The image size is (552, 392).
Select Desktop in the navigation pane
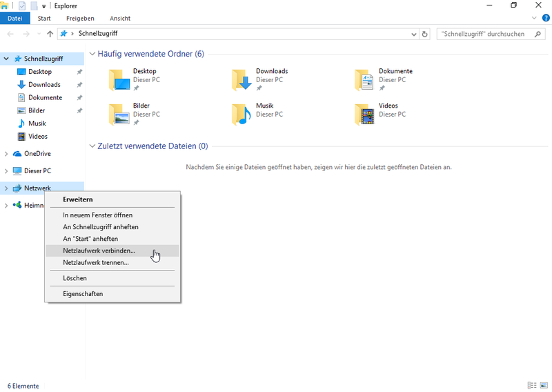point(40,72)
